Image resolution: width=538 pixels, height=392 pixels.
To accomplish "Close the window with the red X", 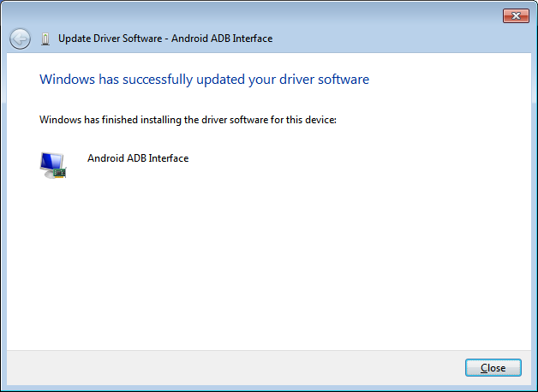I will 514,15.
